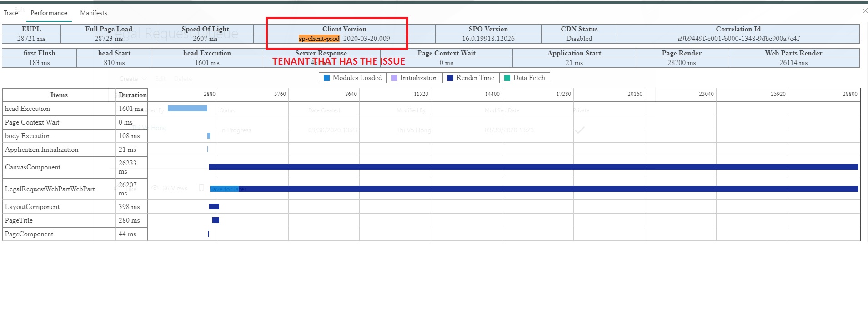Select the head Execution row label
The height and width of the screenshot is (324, 868).
pos(27,109)
